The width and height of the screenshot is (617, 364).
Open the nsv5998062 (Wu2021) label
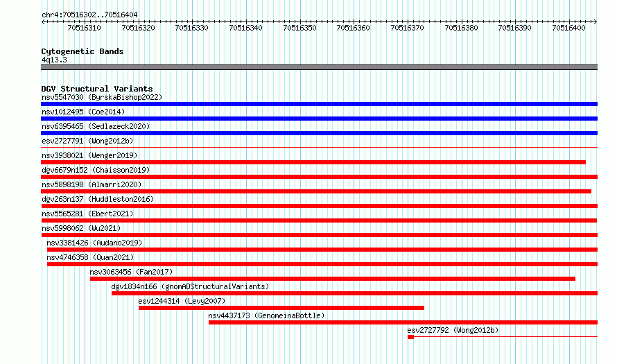click(81, 228)
